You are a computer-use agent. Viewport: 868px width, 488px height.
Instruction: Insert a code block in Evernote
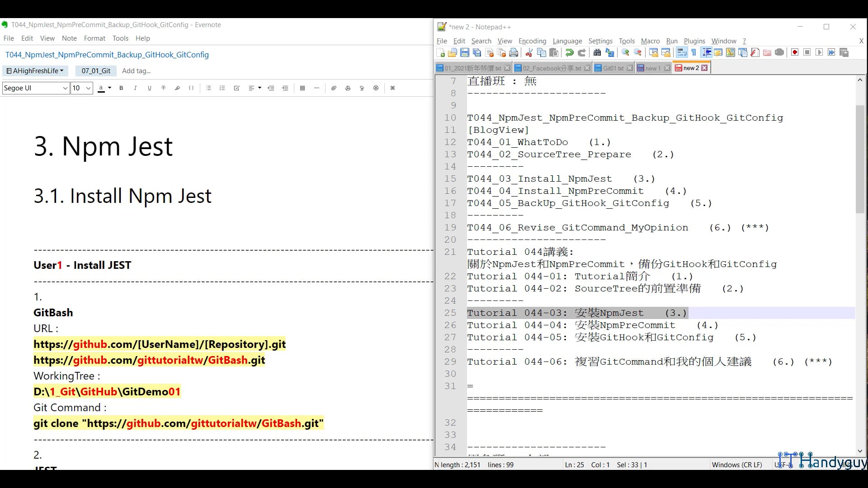(x=191, y=88)
